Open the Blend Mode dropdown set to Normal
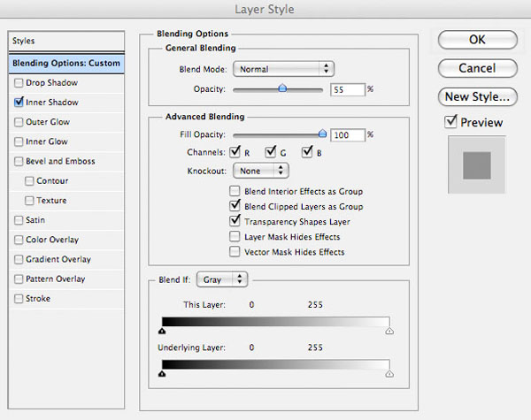 click(283, 69)
